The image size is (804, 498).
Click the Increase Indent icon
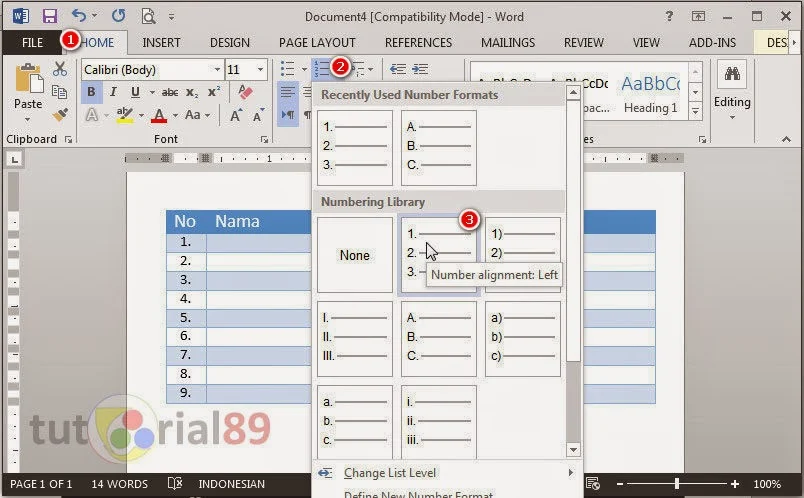420,69
